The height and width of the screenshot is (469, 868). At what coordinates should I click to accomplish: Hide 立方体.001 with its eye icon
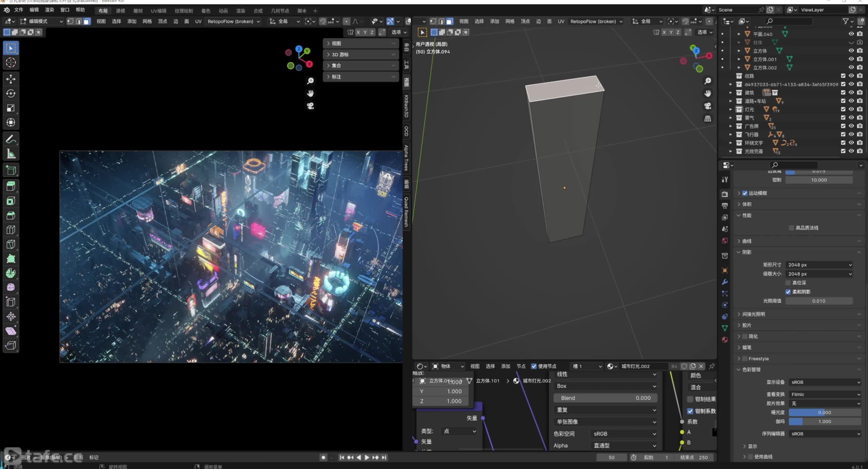851,59
